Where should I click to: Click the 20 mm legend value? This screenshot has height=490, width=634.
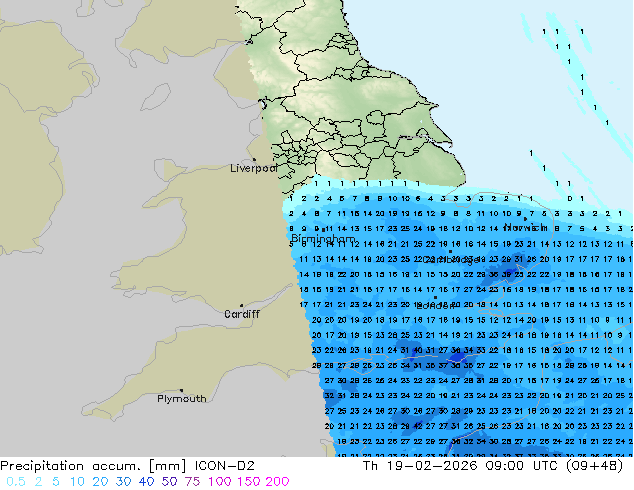coord(100,482)
